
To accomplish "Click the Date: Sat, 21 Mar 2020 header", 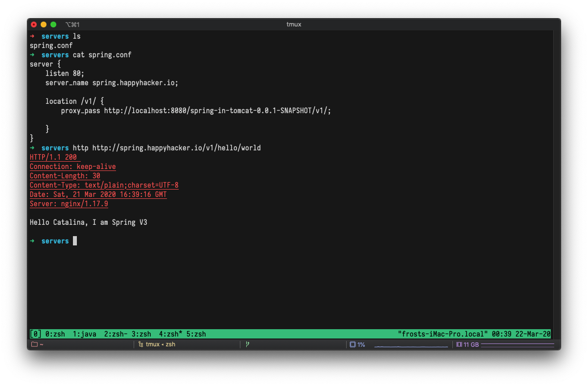I will tap(98, 194).
